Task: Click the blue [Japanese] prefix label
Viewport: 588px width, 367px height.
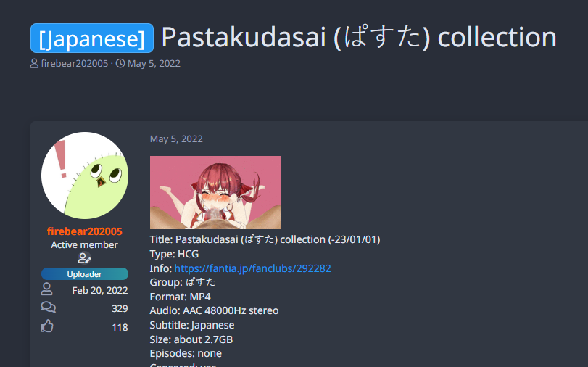Action: coord(92,38)
